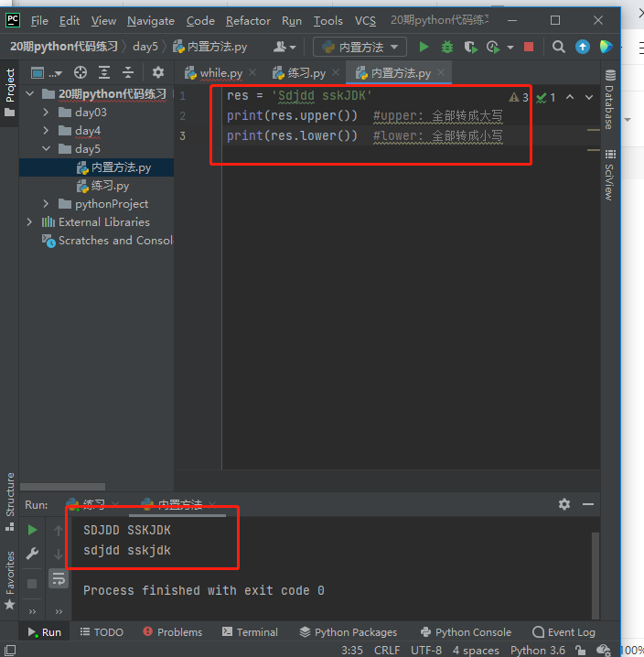
Task: Toggle the Project tool window
Action: point(10,92)
